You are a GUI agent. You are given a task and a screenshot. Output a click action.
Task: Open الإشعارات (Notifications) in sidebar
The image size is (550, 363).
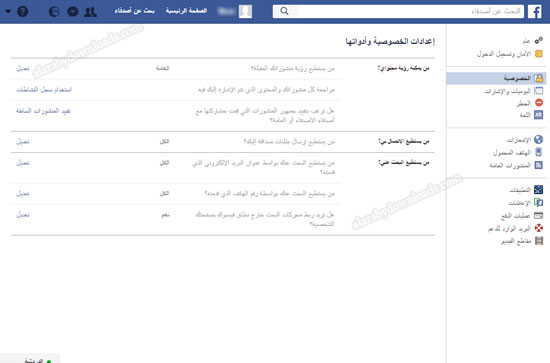[524, 140]
